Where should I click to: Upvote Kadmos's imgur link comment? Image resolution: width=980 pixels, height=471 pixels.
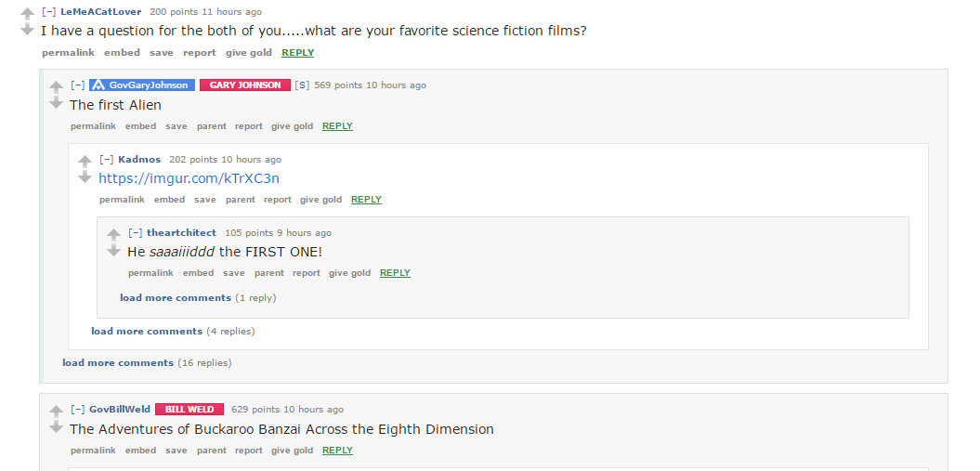coord(85,161)
